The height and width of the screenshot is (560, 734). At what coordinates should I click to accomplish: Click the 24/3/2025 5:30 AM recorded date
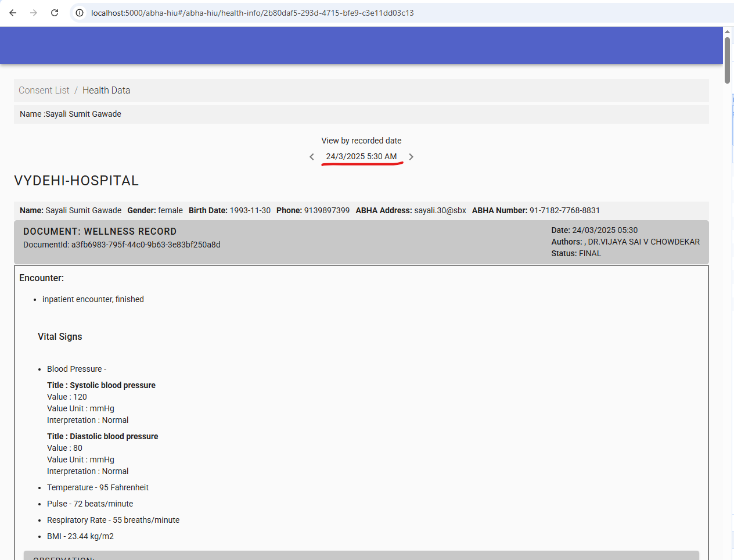pyautogui.click(x=361, y=157)
